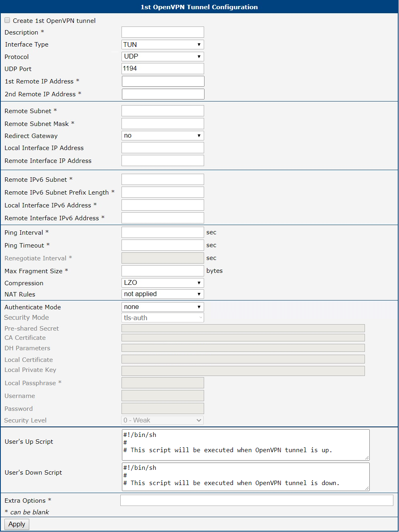Click the Local Private Key field

[x=243, y=371]
